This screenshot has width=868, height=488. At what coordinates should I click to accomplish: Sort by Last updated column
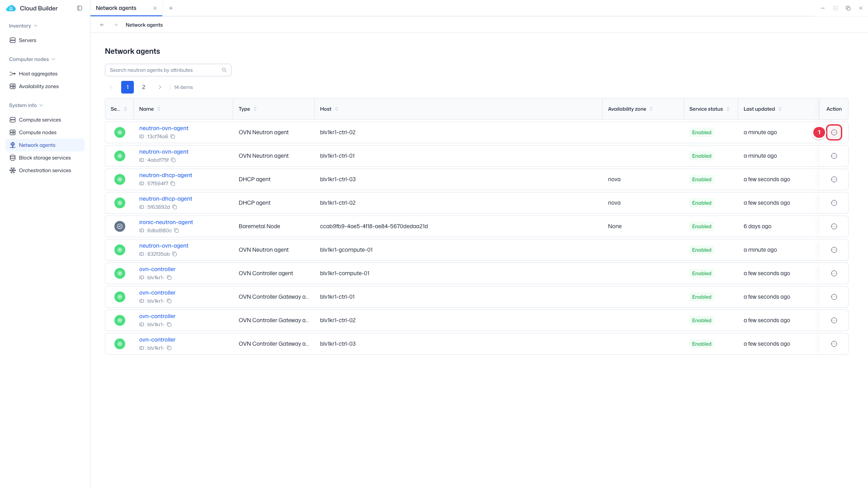780,109
